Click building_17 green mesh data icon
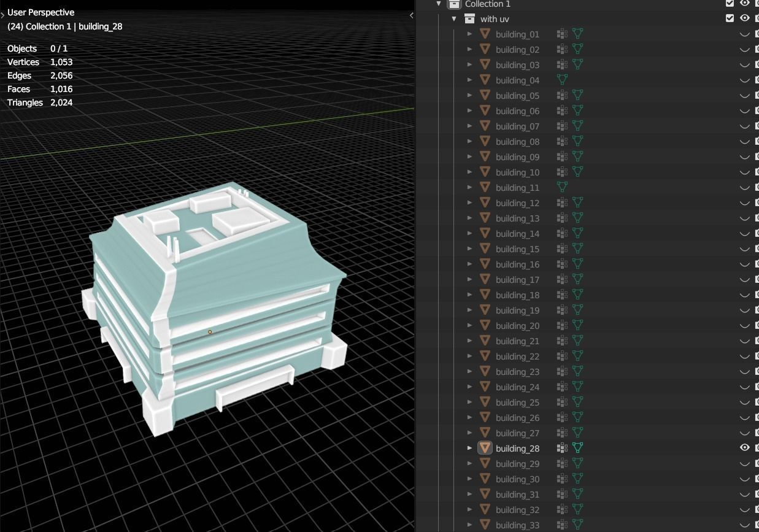The width and height of the screenshot is (759, 532). click(577, 279)
